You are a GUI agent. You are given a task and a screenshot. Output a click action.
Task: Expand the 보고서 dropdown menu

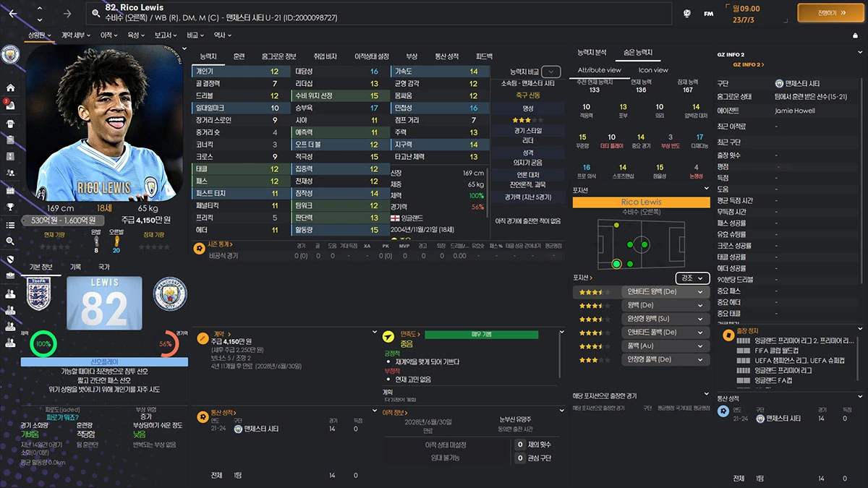166,35
